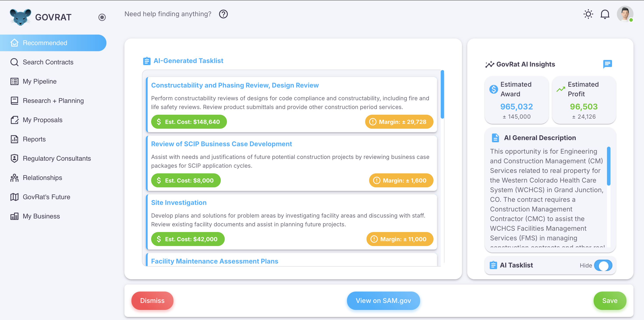This screenshot has height=320, width=644.
Task: Click the AI-Generated Tasklist clipboard icon
Action: [x=147, y=61]
